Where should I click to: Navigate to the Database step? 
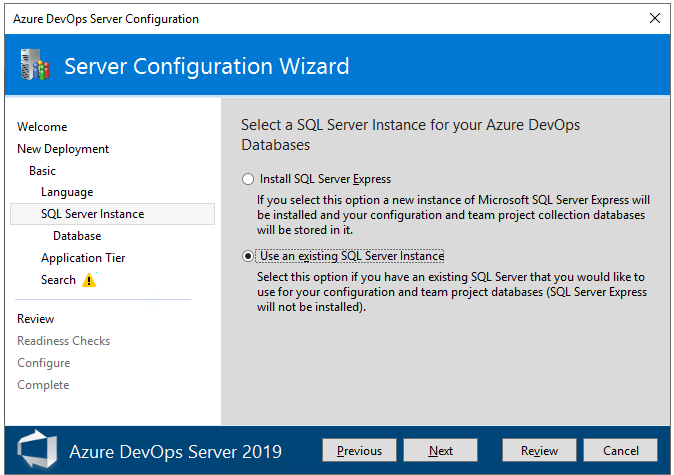pyautogui.click(x=77, y=236)
